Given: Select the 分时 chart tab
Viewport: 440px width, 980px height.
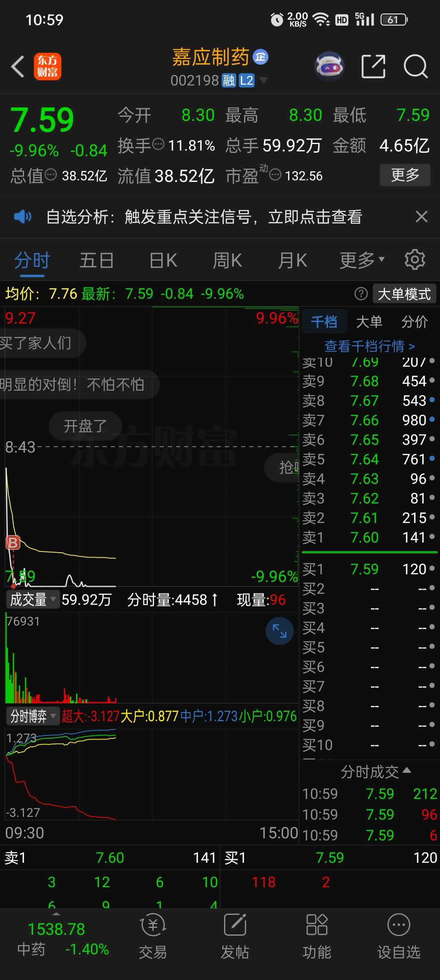Looking at the screenshot, I should tap(32, 260).
